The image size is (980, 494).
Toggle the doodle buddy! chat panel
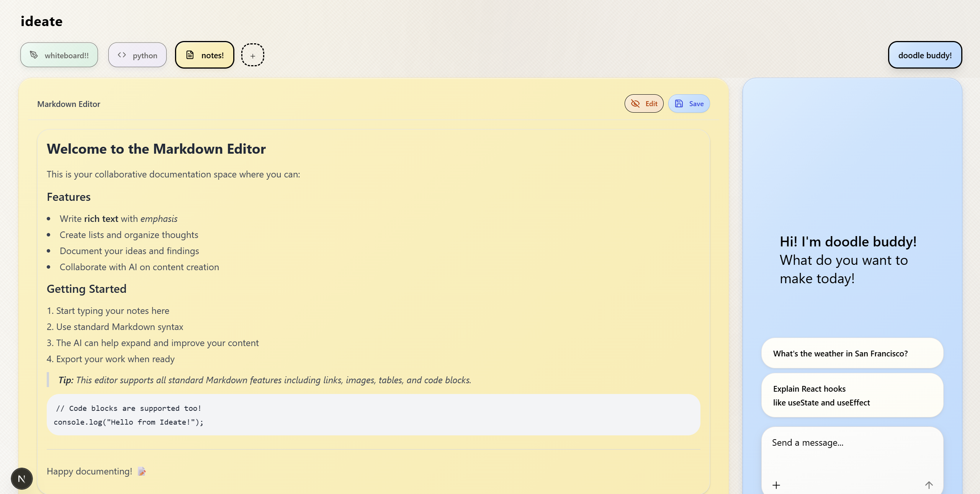coord(924,55)
